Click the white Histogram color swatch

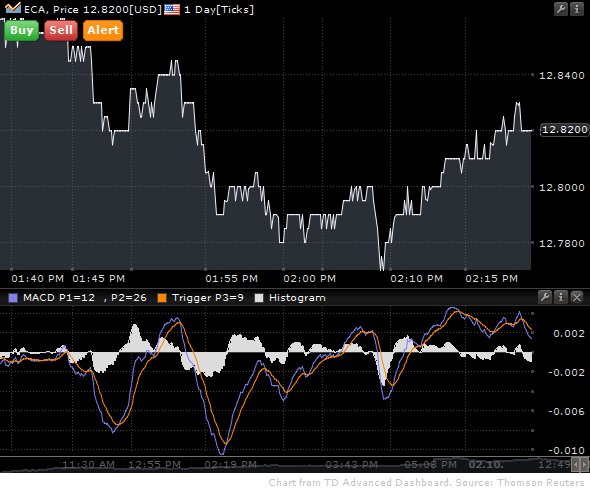259,298
